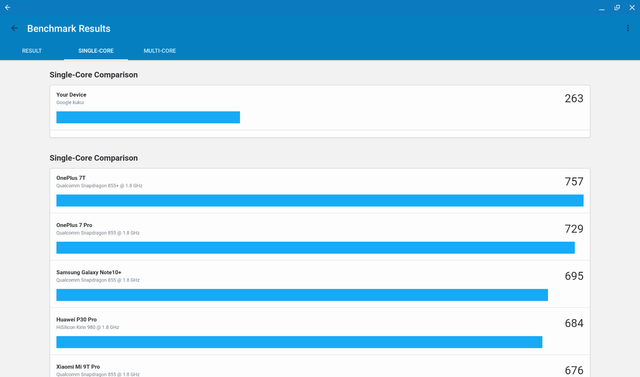
Task: Click the OnePlus 7 Pro score bar
Action: (316, 248)
